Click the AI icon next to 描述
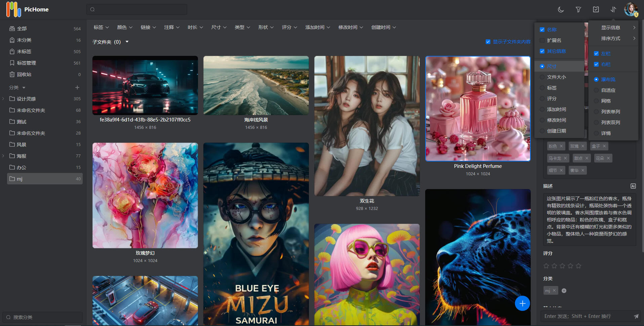This screenshot has width=644, height=326. [633, 186]
